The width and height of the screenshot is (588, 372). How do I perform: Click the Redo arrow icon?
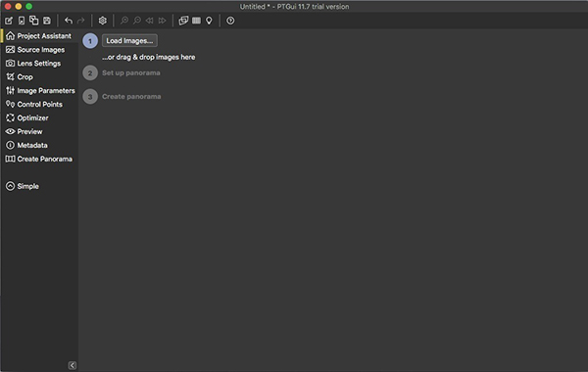pyautogui.click(x=80, y=21)
